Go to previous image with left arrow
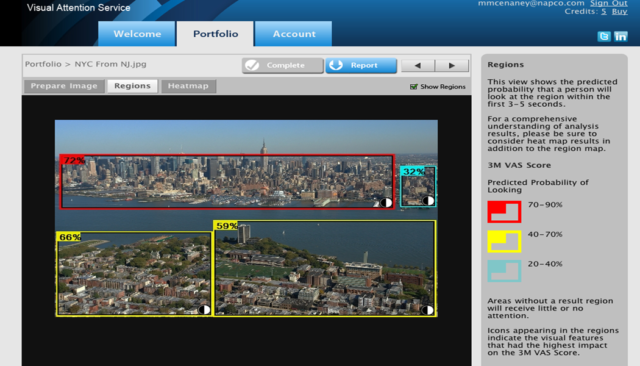 418,65
